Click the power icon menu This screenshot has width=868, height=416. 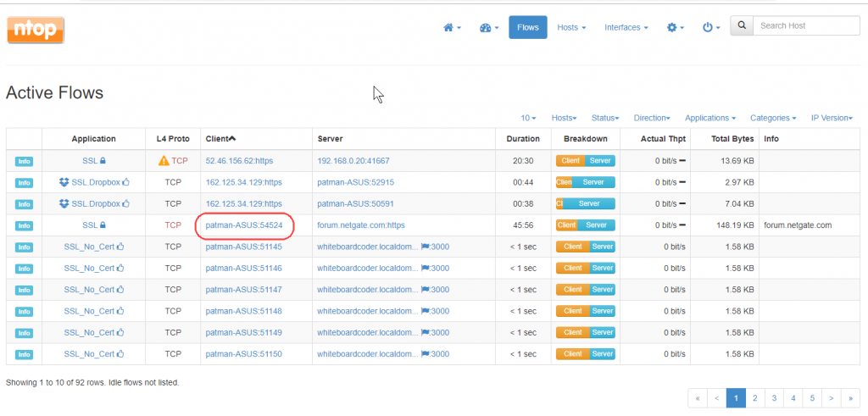coord(711,27)
